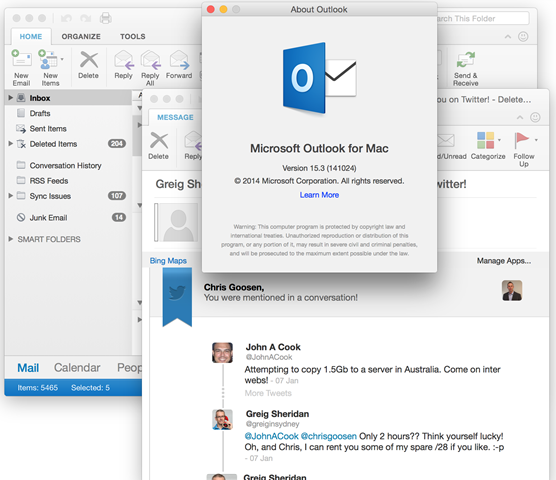
Task: Click the Send & Receive icon
Action: pyautogui.click(x=466, y=59)
